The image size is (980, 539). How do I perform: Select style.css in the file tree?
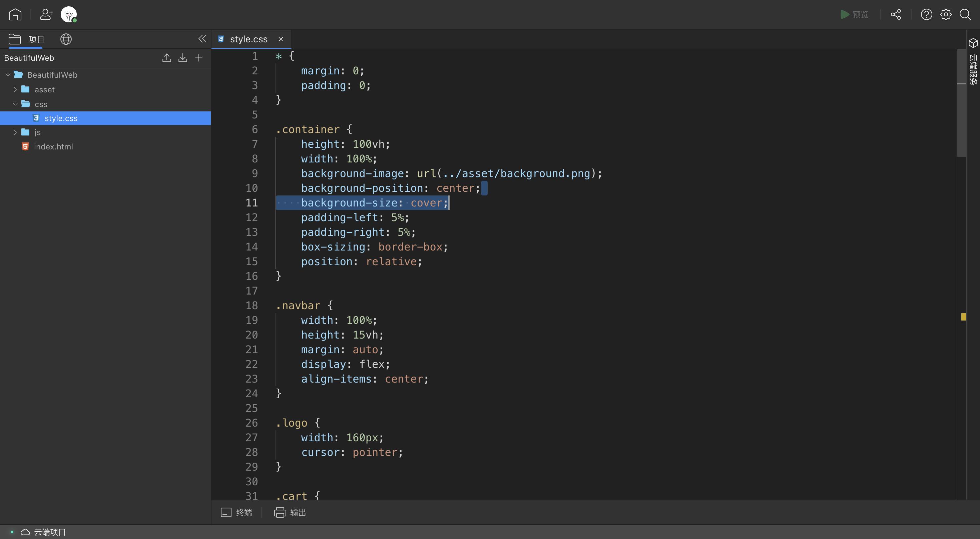coord(105,118)
